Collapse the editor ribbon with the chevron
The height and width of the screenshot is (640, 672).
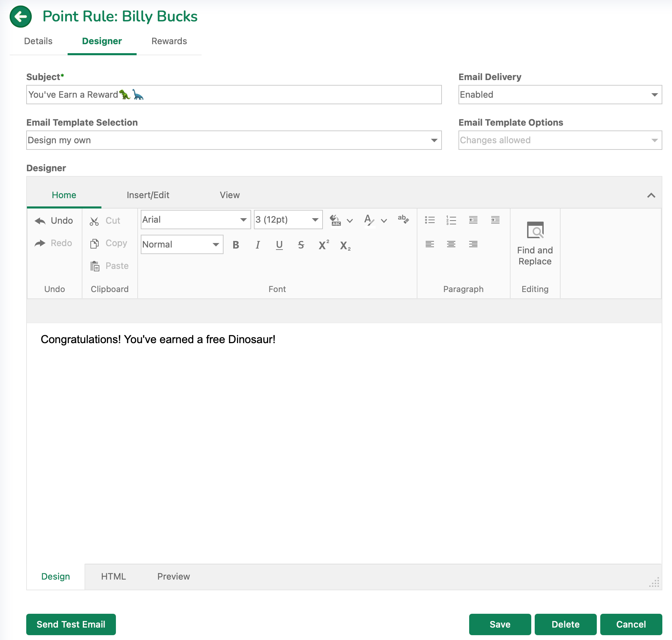pyautogui.click(x=651, y=195)
